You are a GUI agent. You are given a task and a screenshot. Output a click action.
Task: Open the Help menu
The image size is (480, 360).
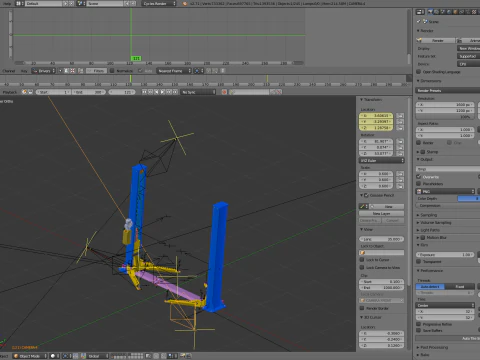pyautogui.click(x=7, y=3)
